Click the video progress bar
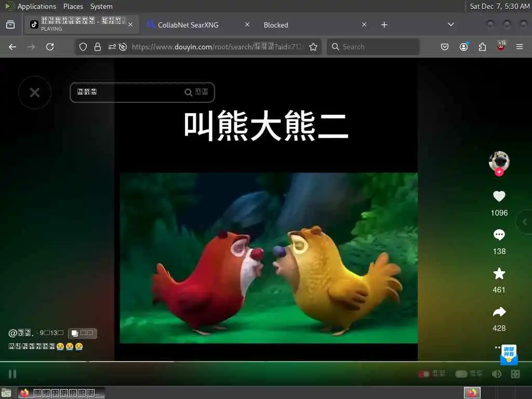The height and width of the screenshot is (399, 532). pos(266,362)
